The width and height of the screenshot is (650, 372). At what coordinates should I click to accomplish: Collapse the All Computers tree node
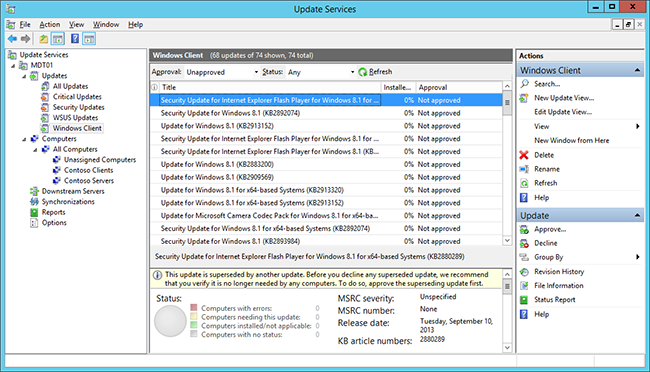(x=35, y=150)
